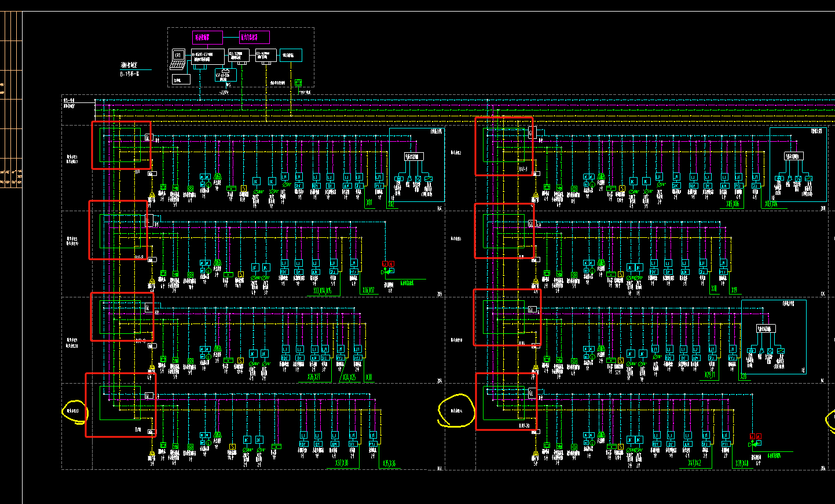The height and width of the screenshot is (504, 835).
Task: Select the cyan power module box above ~220V label
Action: (226, 75)
